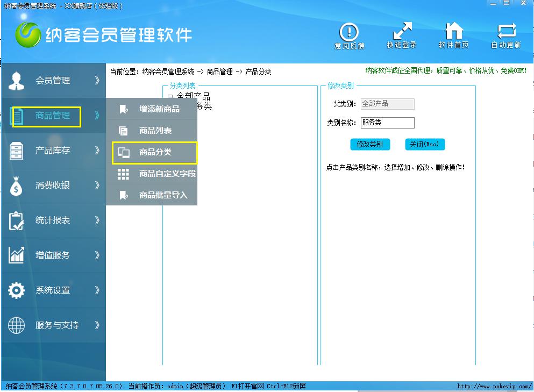Click the 服务与支持 globe icon
Image resolution: width=534 pixels, height=392 pixels.
[x=17, y=325]
